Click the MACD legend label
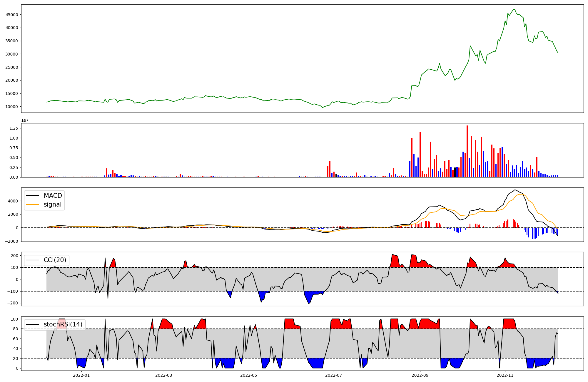Image resolution: width=588 pixels, height=382 pixels. coord(53,196)
